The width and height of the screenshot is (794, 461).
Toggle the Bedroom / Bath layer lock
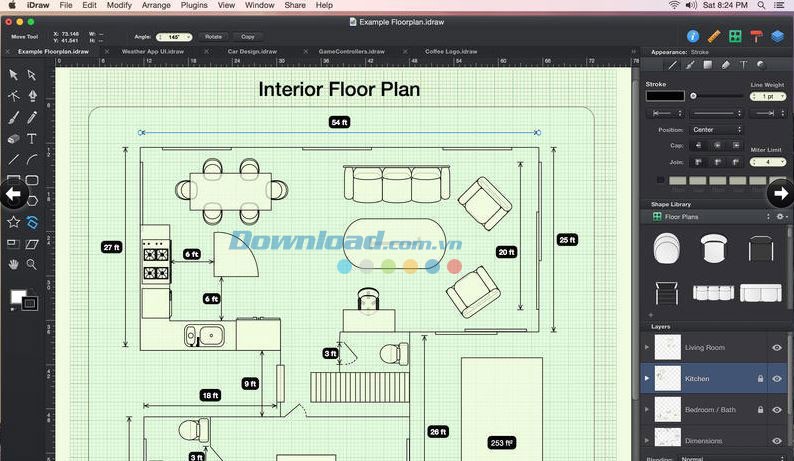tap(761, 410)
